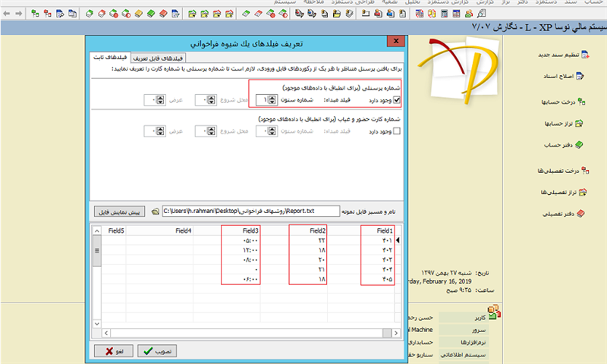Uncheck وجود دارد for شماره پرسنلی

(396, 99)
